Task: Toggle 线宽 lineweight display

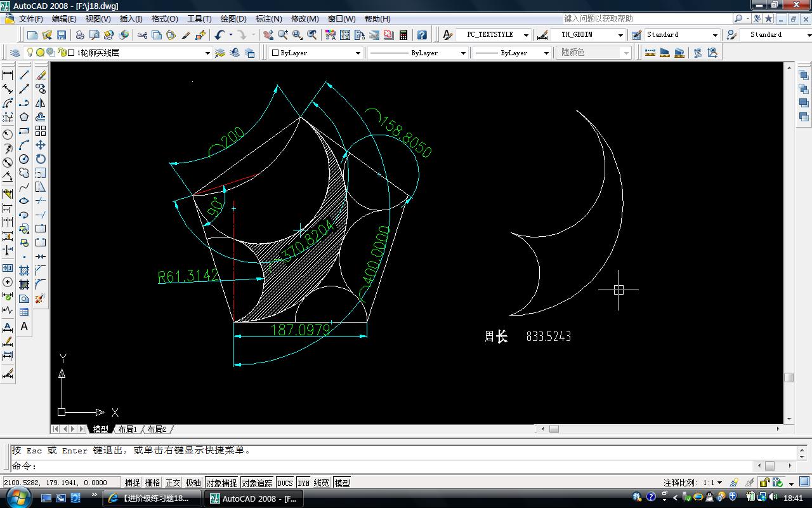Action: click(x=322, y=483)
